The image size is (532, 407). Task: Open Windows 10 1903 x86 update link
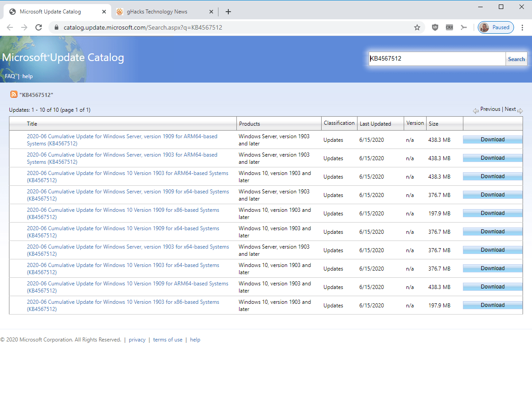pyautogui.click(x=123, y=305)
